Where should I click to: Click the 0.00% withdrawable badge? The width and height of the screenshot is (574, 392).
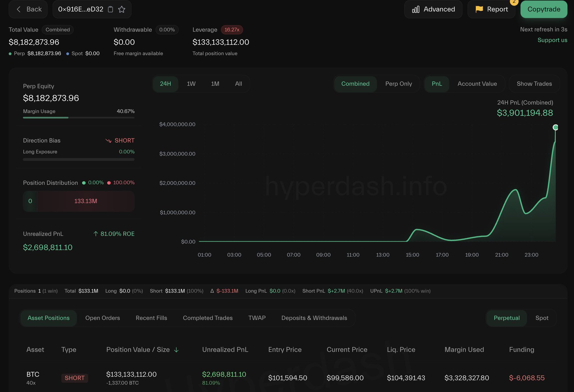point(167,30)
